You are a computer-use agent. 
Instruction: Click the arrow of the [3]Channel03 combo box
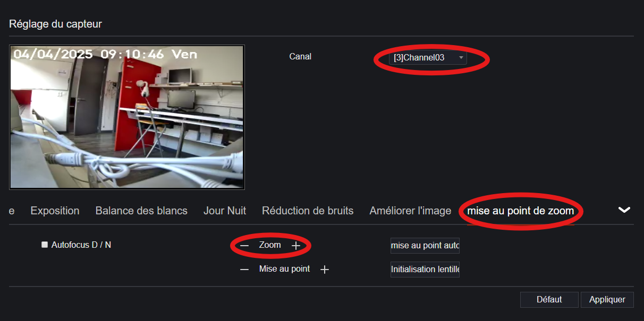pyautogui.click(x=461, y=57)
